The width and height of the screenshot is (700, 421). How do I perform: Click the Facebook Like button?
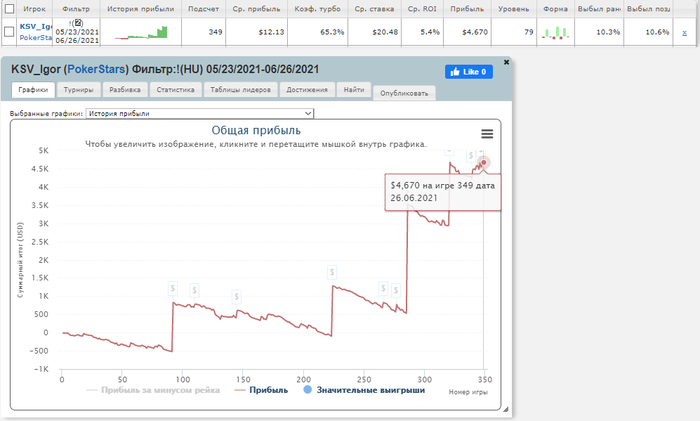(x=469, y=71)
